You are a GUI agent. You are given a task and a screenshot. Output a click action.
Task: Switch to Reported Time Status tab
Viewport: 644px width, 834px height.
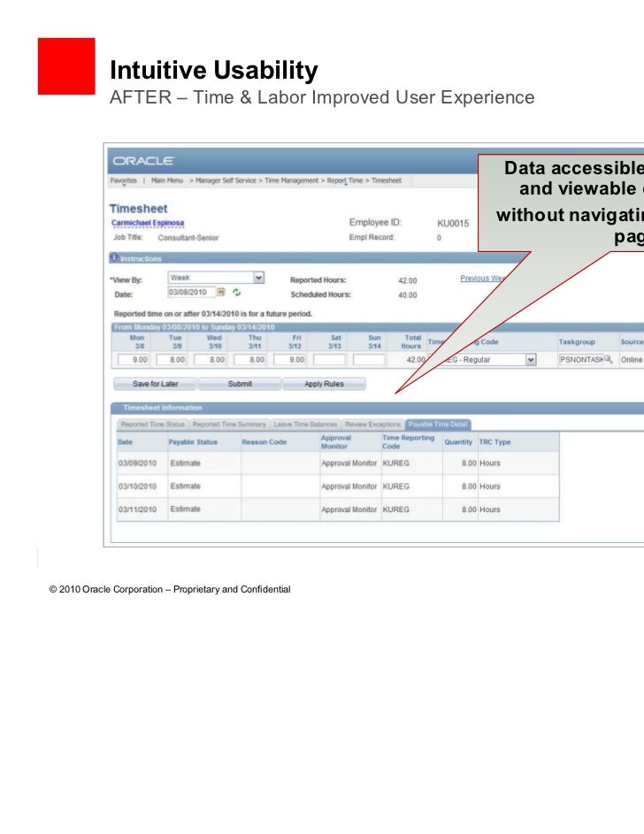pos(153,425)
